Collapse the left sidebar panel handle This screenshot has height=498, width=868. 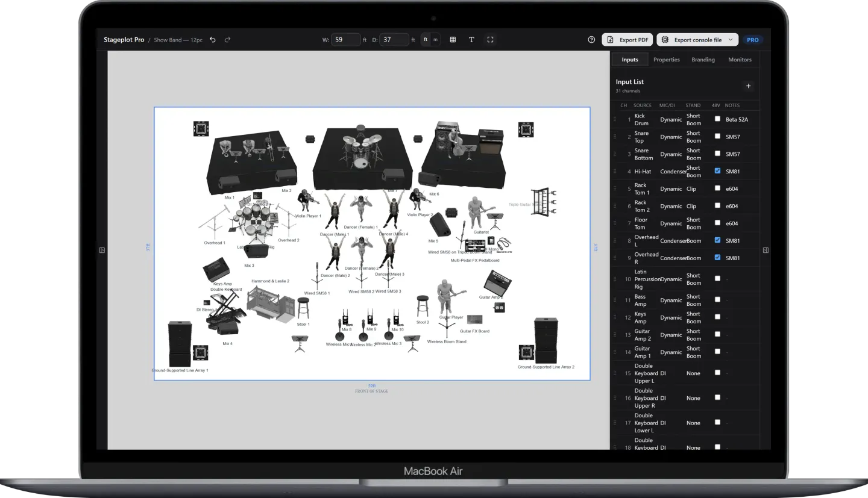pyautogui.click(x=102, y=250)
